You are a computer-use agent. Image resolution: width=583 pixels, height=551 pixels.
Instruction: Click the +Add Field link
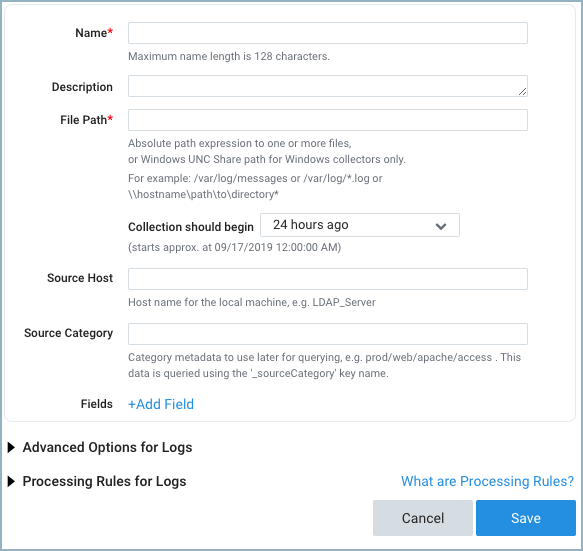[161, 404]
